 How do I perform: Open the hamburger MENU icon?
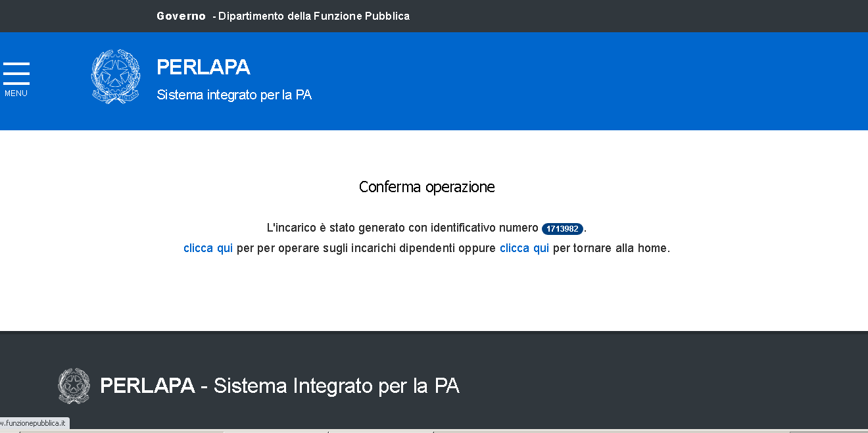(16, 73)
